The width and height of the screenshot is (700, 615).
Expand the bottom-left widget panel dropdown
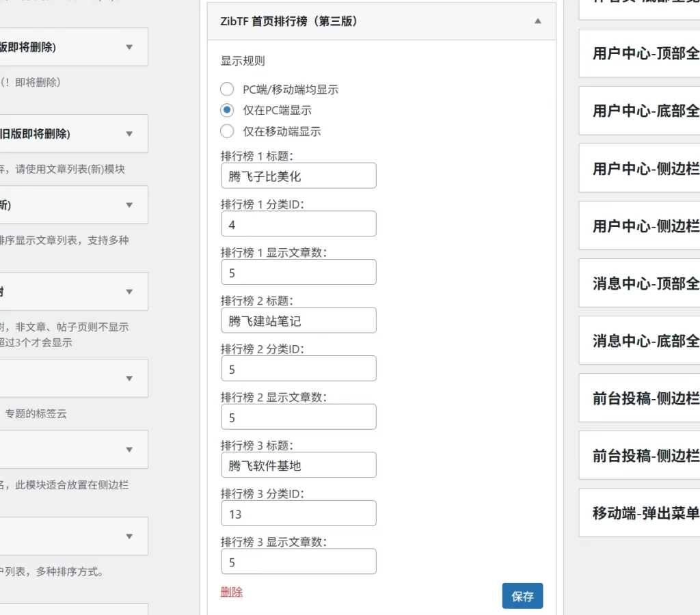pos(129,536)
